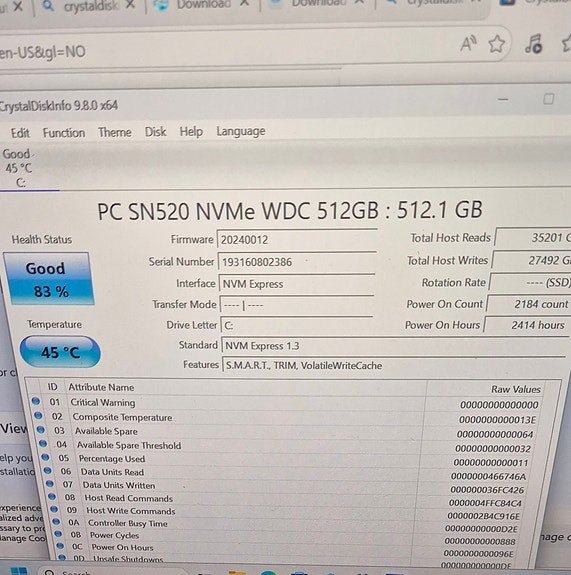Screen dimensions: 571x575
Task: Click the Interface field NVM Express
Action: 297,284
